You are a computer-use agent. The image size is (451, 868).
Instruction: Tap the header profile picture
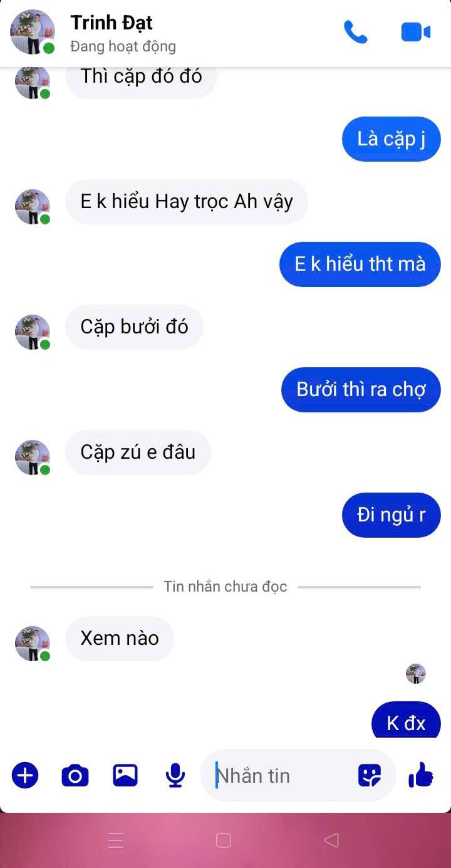pyautogui.click(x=33, y=32)
